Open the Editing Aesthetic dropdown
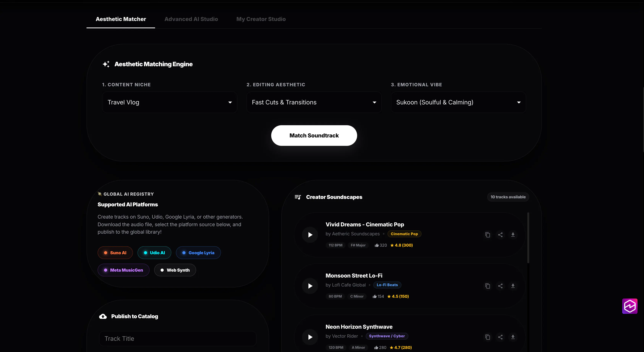This screenshot has height=352, width=644. (x=314, y=102)
